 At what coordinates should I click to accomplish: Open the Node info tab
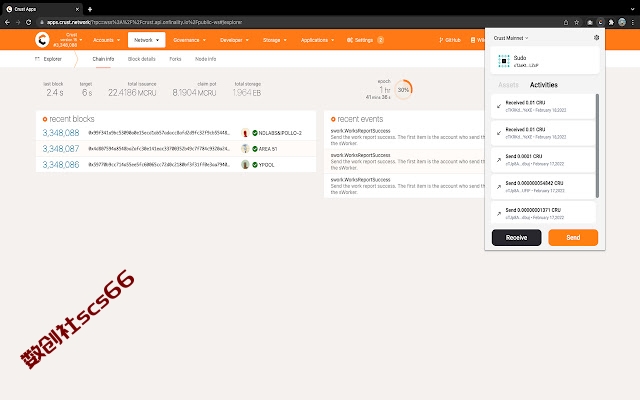click(x=206, y=59)
